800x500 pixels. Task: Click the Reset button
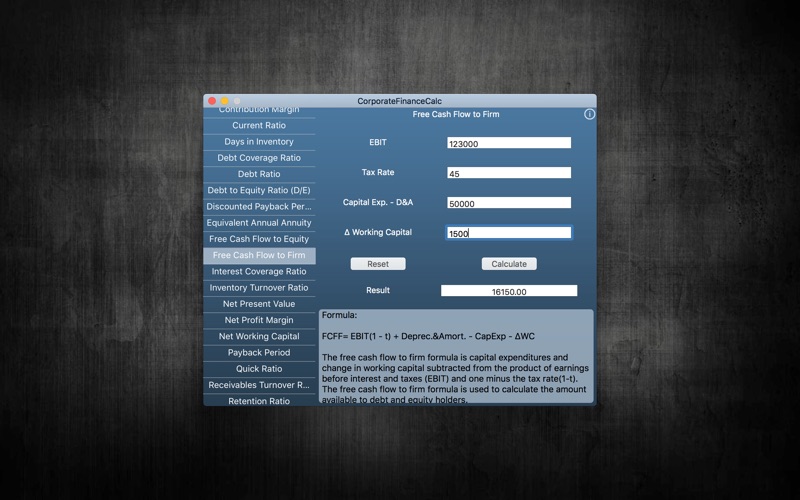pyautogui.click(x=378, y=264)
